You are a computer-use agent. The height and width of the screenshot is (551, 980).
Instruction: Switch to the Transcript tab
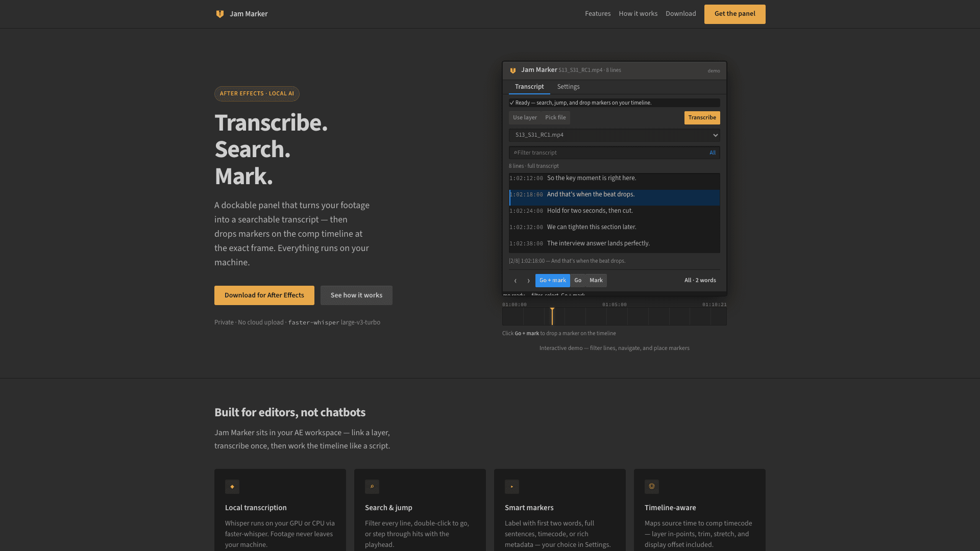529,87
